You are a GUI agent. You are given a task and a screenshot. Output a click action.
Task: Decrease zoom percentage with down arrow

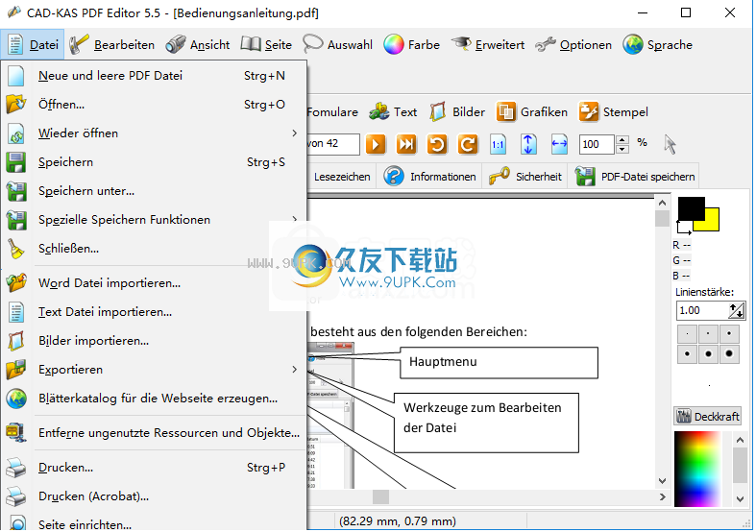tap(622, 149)
